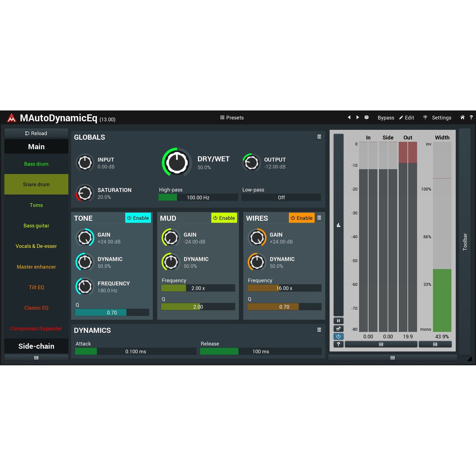Click the next preset arrow icon

pos(358,118)
